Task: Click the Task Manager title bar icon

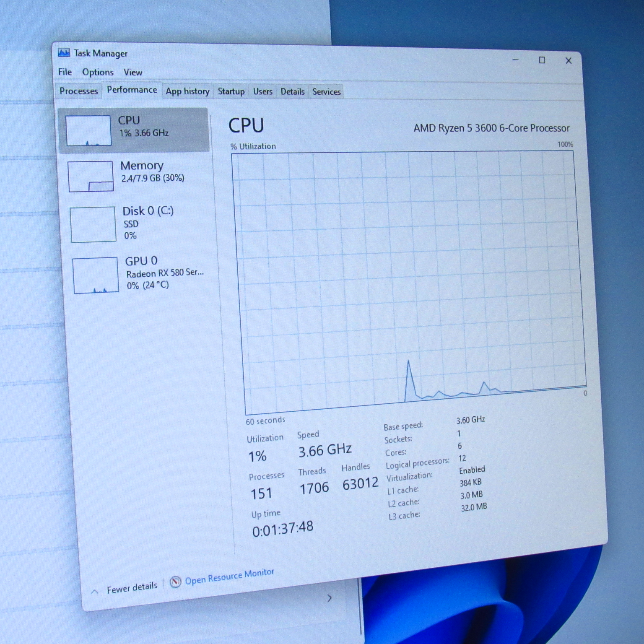Action: point(64,52)
